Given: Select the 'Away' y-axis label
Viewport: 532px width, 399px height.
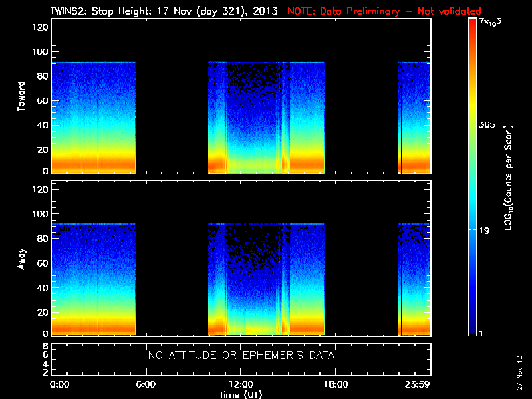Looking at the screenshot, I should coord(22,259).
